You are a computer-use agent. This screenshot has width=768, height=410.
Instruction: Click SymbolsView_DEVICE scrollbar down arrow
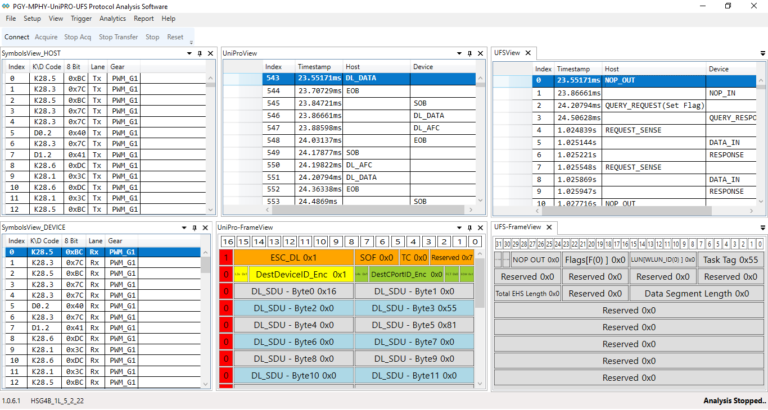(205, 384)
